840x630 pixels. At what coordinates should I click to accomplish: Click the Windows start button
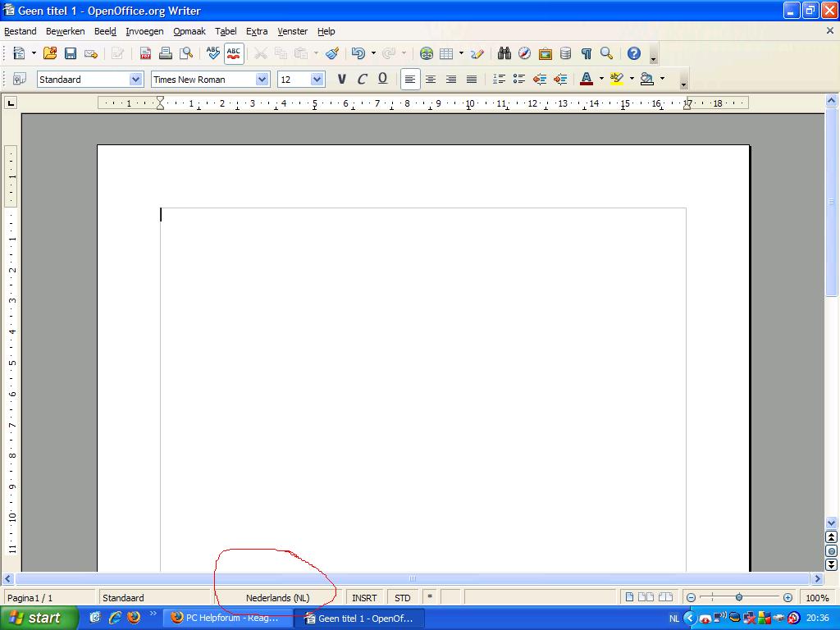(39, 619)
